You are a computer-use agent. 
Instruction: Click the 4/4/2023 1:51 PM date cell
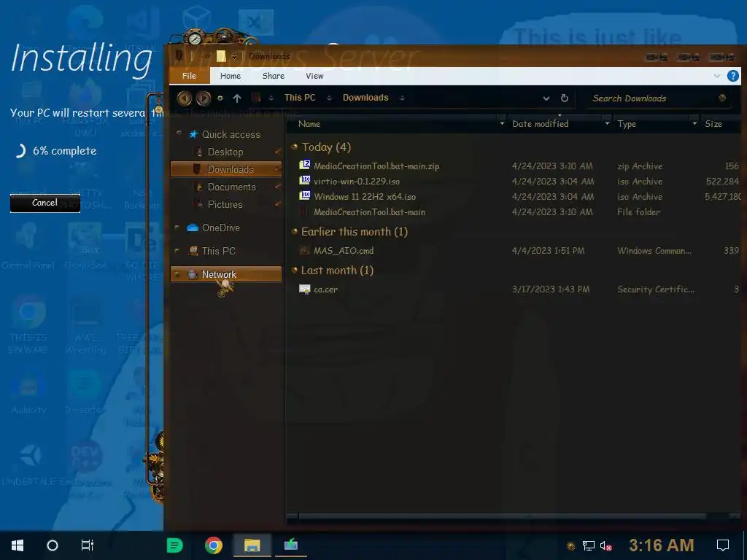(548, 251)
